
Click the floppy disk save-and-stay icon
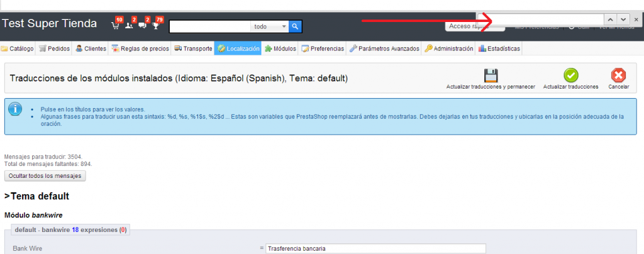491,76
